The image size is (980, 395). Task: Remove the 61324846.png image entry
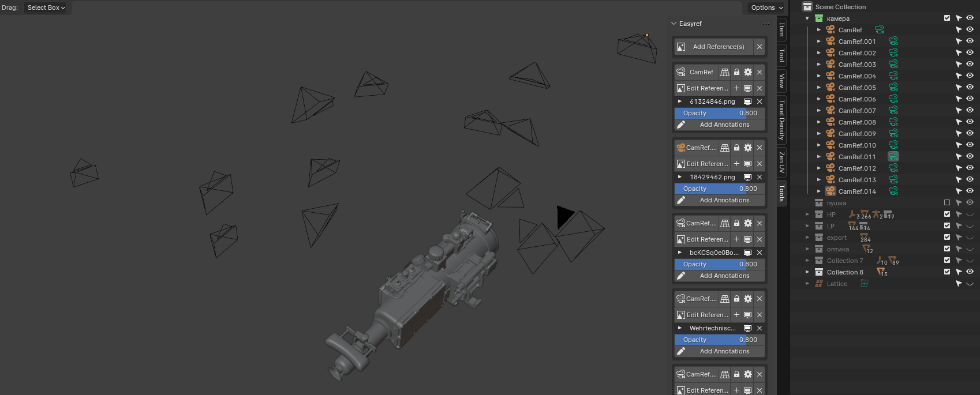click(x=760, y=101)
